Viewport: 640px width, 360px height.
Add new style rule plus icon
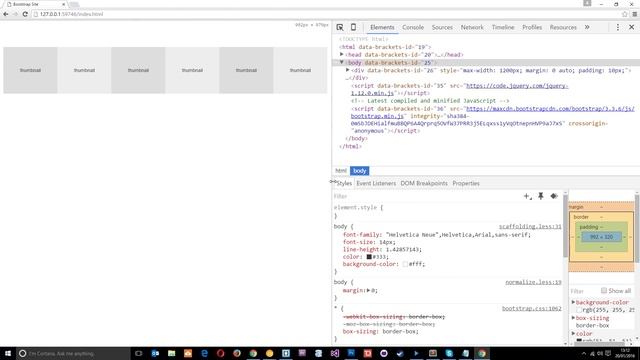pyautogui.click(x=527, y=196)
